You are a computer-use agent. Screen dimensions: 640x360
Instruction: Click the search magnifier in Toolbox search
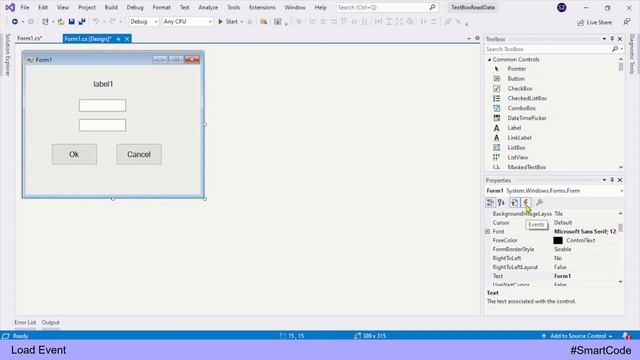point(615,49)
